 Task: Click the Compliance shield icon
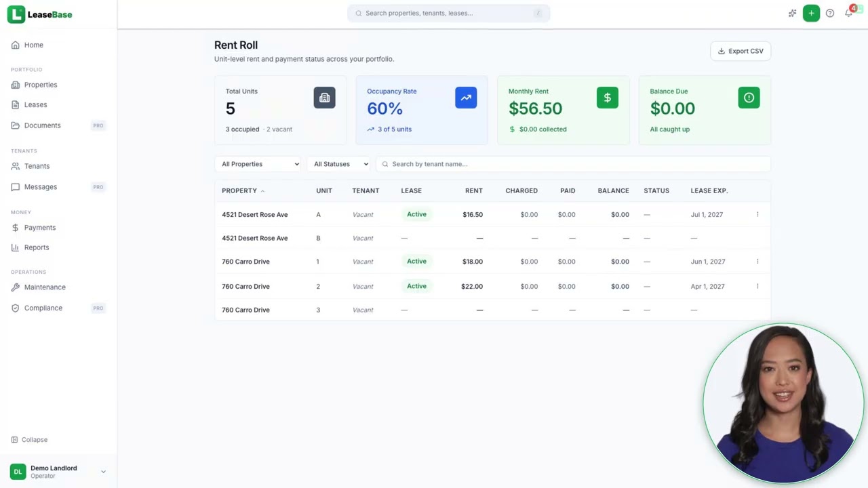(x=15, y=308)
